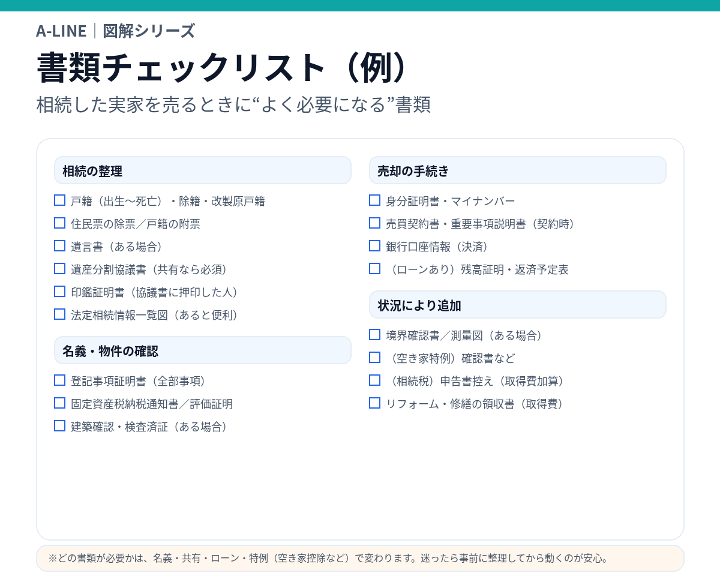Check the 登記事項証明書（全部事項） box
The height and width of the screenshot is (588, 720).
60,380
